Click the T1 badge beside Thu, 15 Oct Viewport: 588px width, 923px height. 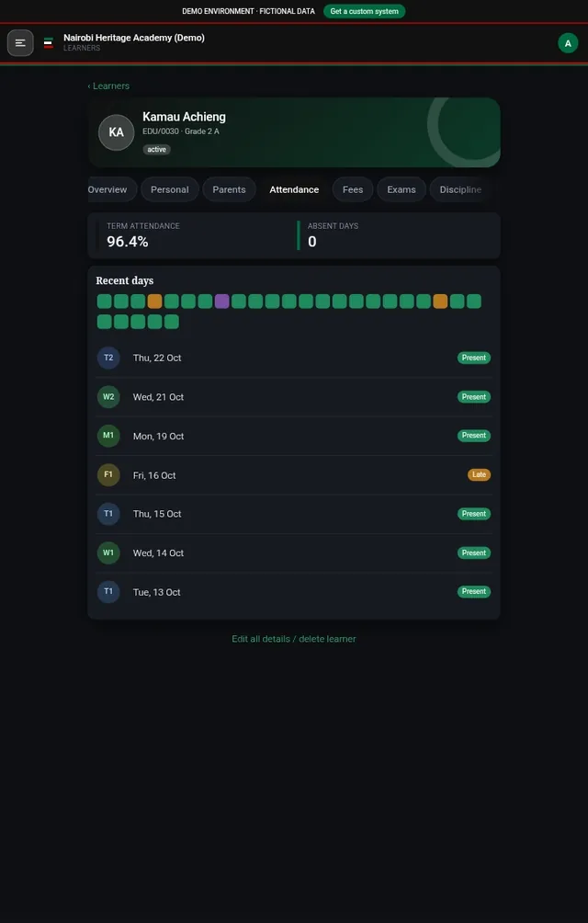(108, 514)
